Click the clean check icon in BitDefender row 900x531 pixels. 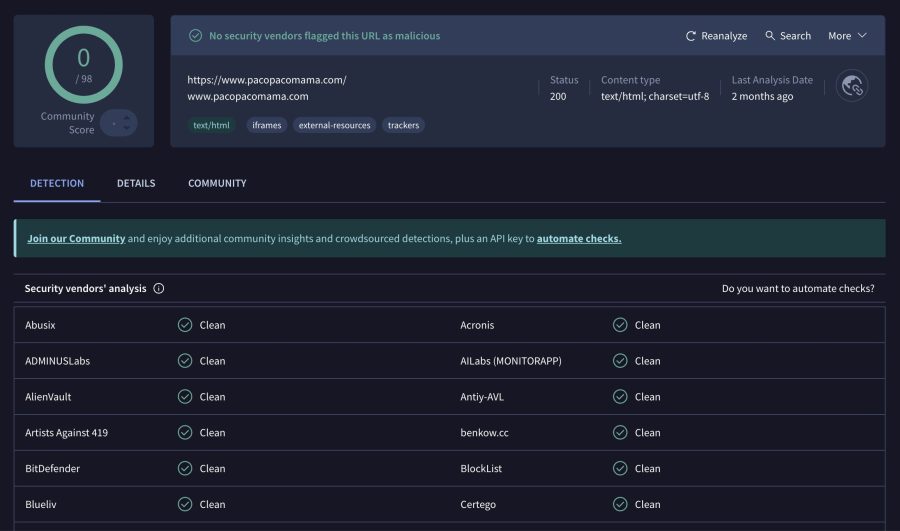point(185,468)
